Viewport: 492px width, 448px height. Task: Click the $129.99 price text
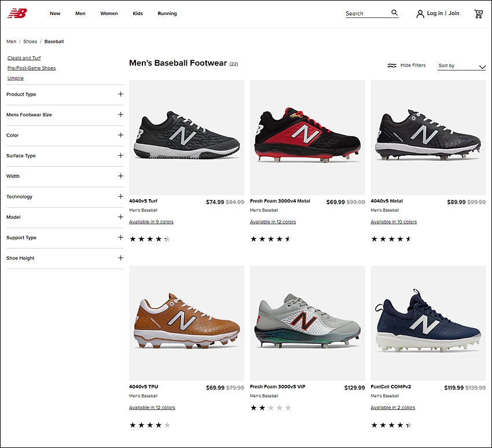[355, 388]
